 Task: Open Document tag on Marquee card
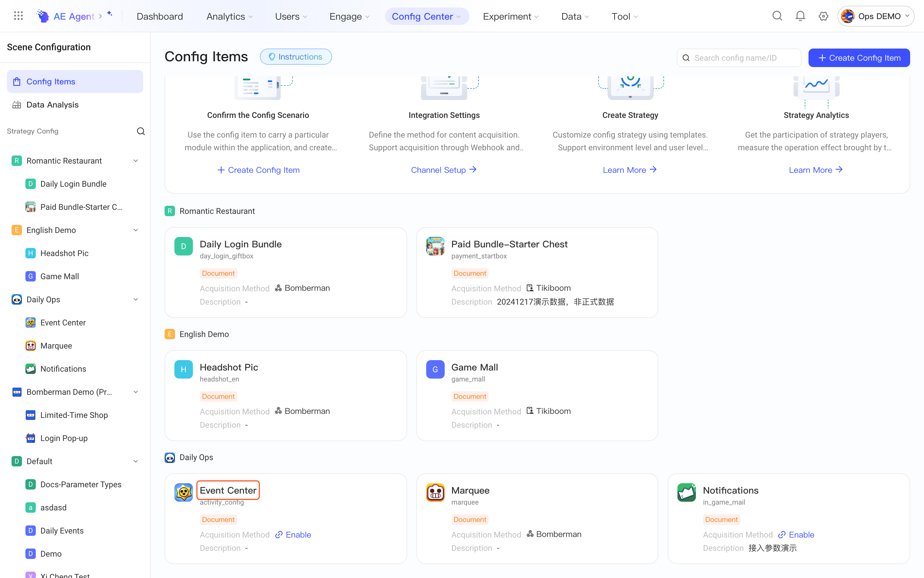(x=470, y=520)
